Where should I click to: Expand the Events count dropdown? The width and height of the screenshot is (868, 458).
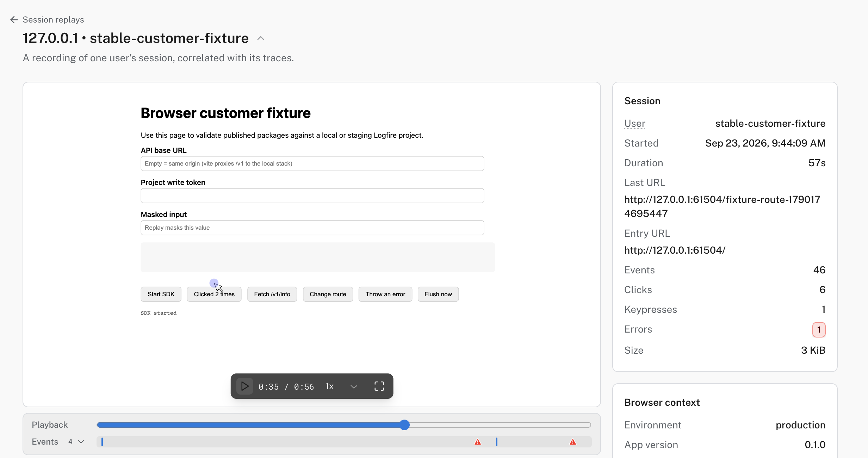pyautogui.click(x=76, y=442)
